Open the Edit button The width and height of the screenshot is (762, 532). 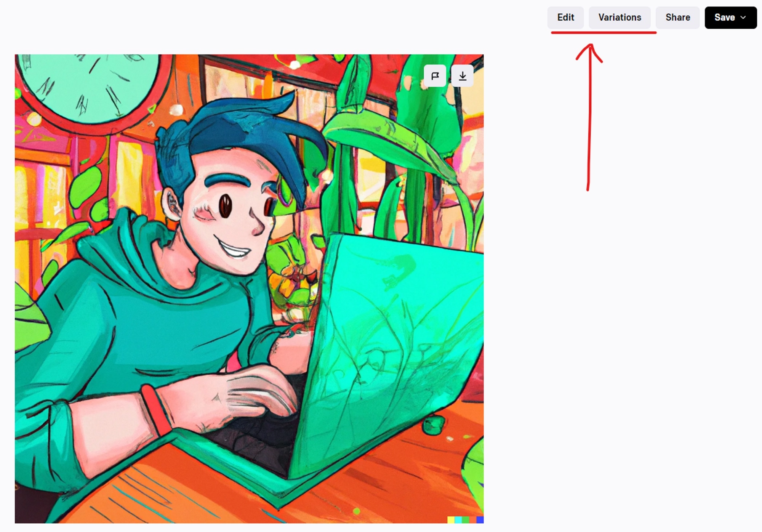point(565,18)
